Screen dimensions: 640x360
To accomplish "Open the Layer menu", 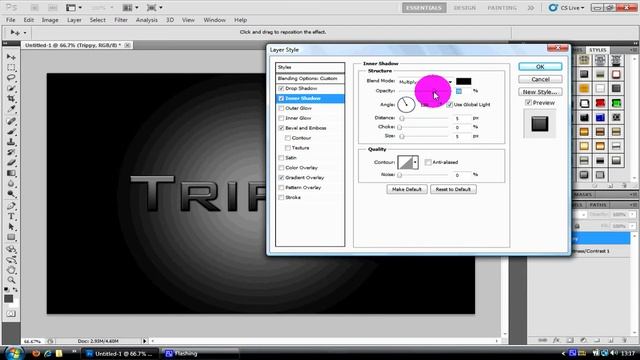I will click(x=74, y=20).
